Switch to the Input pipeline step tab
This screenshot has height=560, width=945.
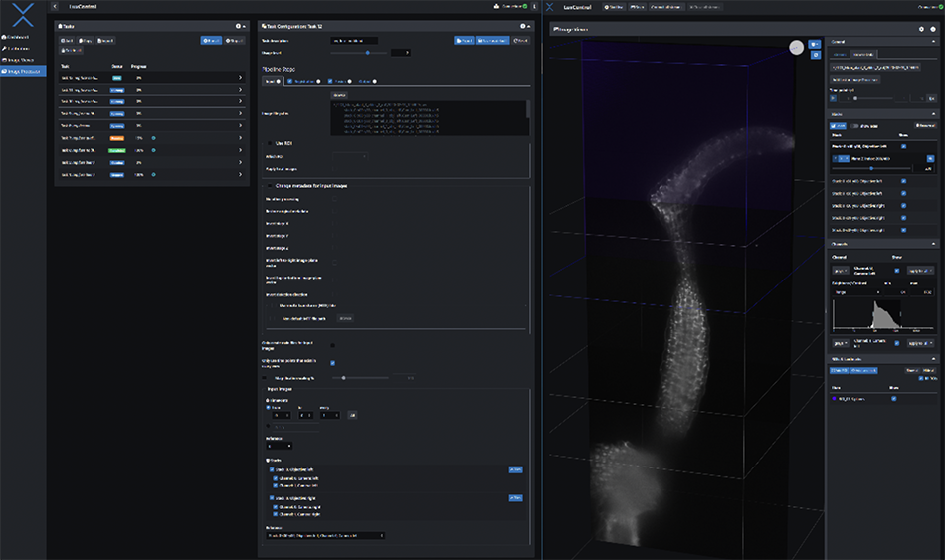tap(271, 81)
